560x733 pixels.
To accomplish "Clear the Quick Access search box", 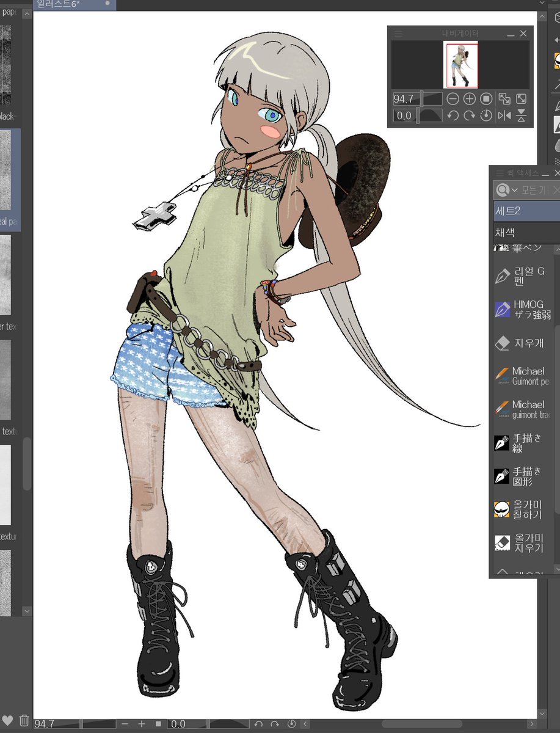I will (x=555, y=190).
